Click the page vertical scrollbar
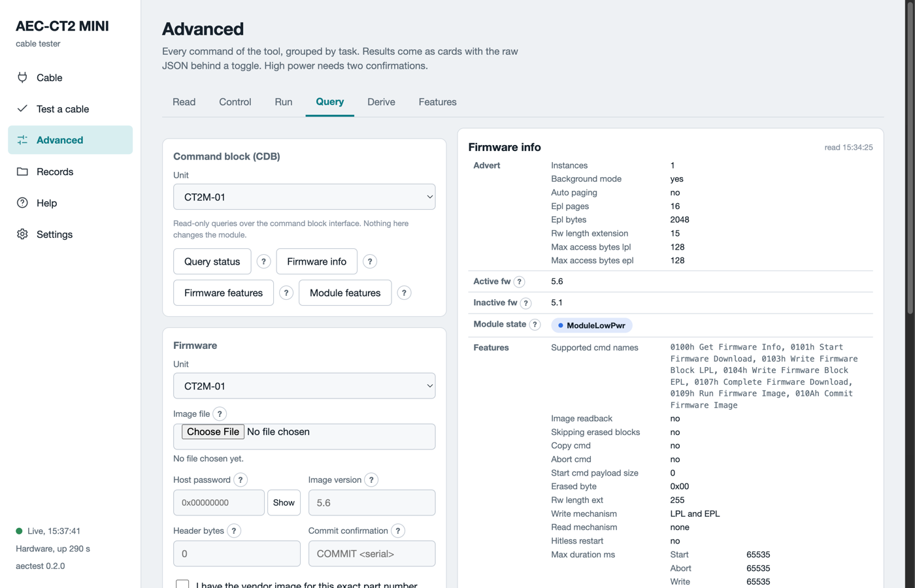Image resolution: width=915 pixels, height=588 pixels. [910, 157]
